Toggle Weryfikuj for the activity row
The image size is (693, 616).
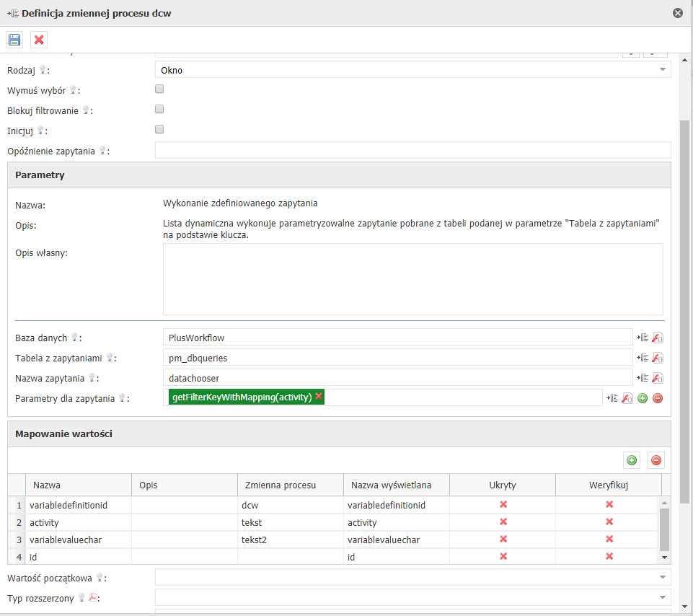pyautogui.click(x=609, y=522)
